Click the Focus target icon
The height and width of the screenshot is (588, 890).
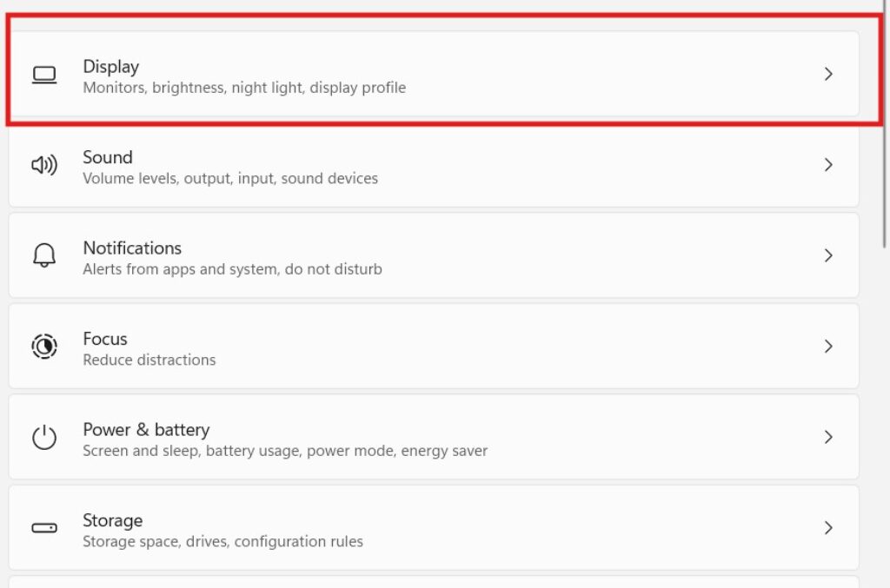click(x=43, y=347)
